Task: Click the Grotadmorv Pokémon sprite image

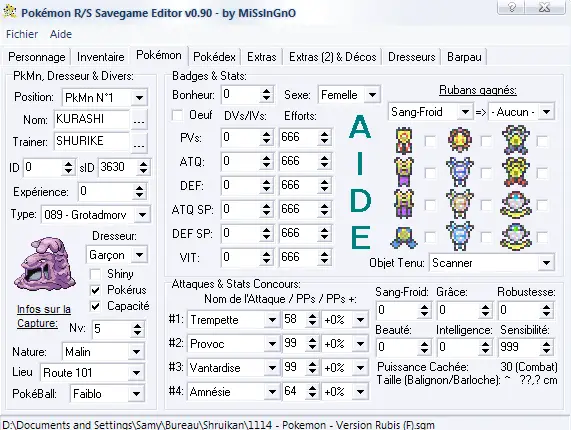Action: (x=44, y=264)
